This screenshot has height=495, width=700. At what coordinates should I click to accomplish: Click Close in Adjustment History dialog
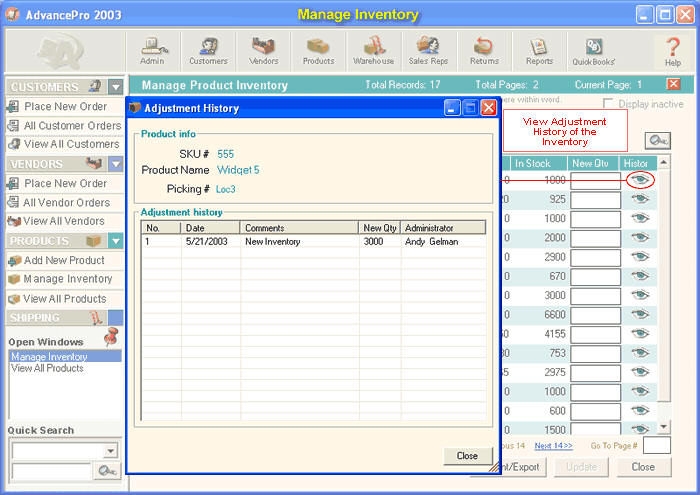(x=467, y=456)
